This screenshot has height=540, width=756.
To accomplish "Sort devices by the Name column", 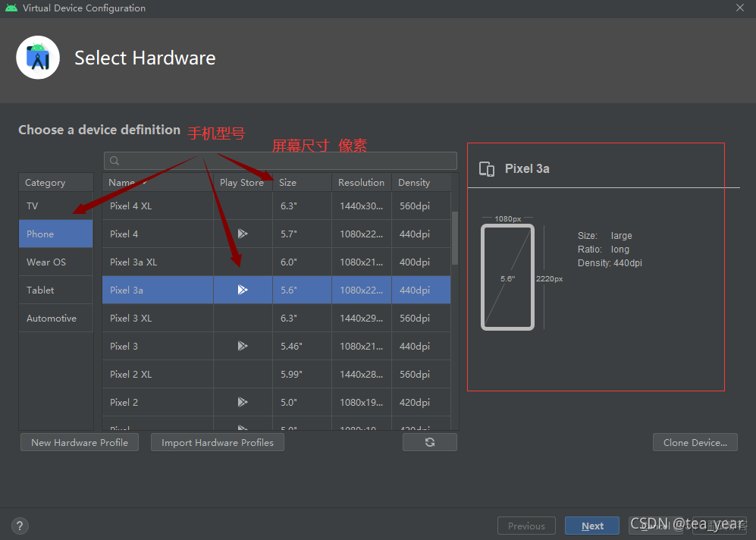I will [x=120, y=182].
